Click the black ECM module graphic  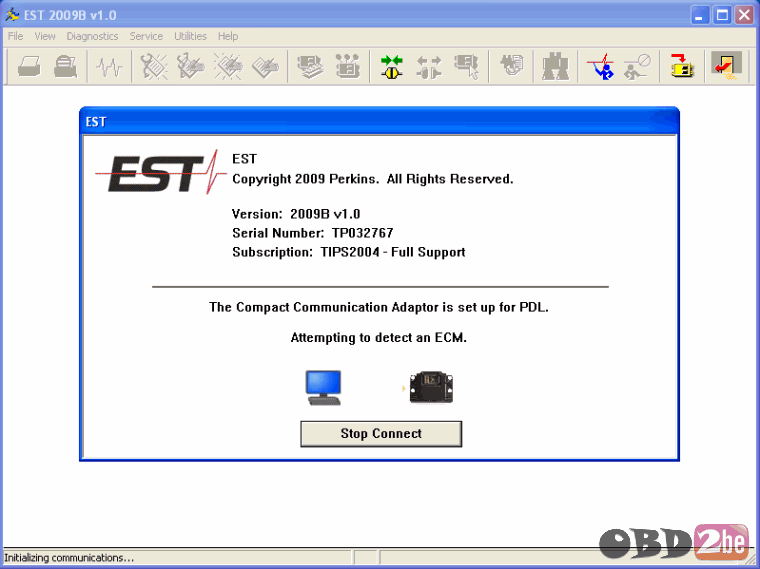[x=431, y=387]
